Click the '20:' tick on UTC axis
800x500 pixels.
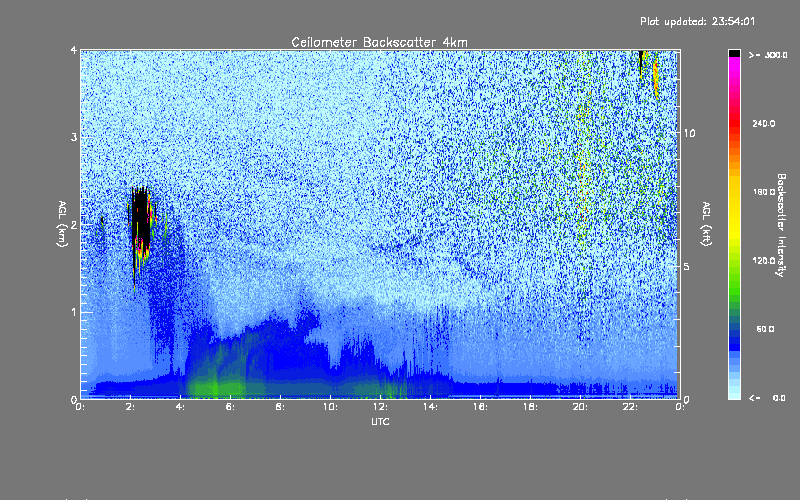point(580,407)
